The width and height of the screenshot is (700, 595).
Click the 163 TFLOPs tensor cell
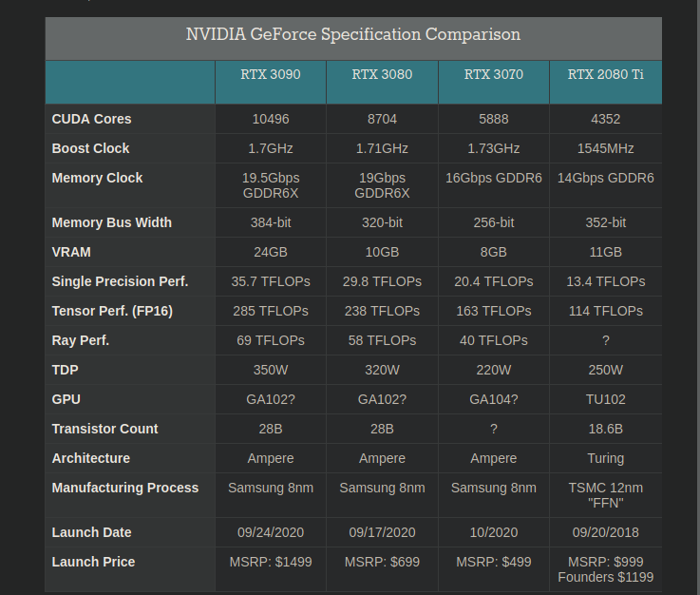pos(494,311)
